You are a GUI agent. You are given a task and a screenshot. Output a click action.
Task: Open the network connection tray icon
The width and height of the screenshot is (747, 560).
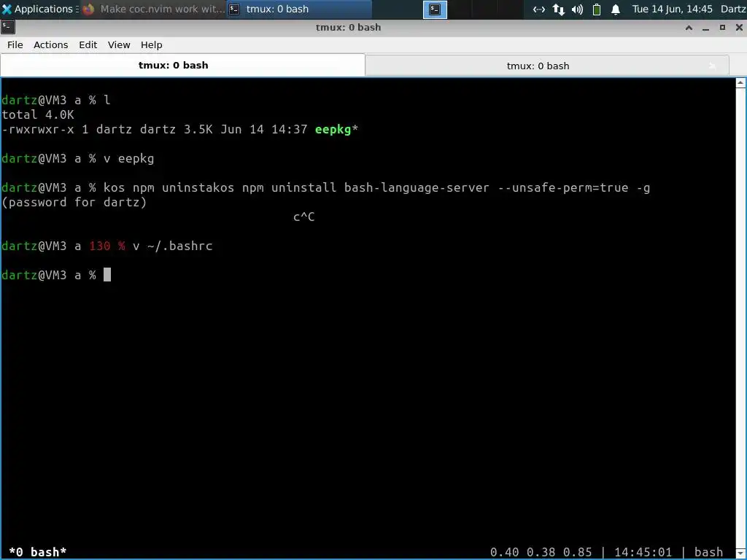539,9
